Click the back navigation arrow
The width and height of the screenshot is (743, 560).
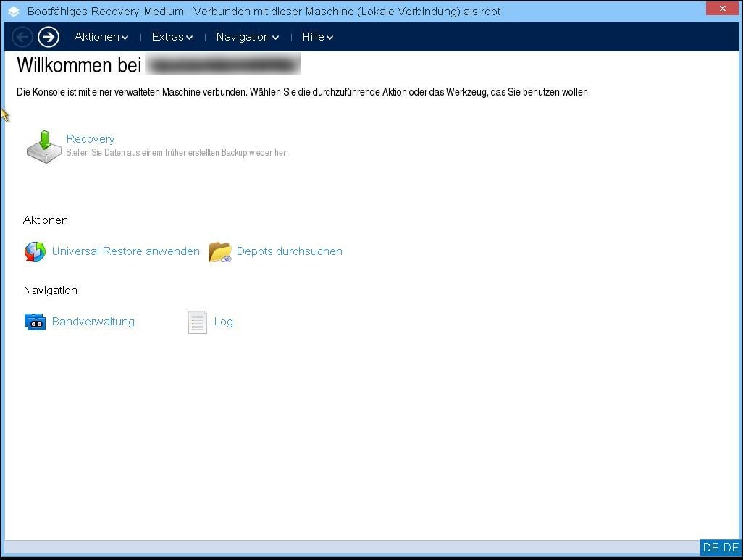(22, 36)
